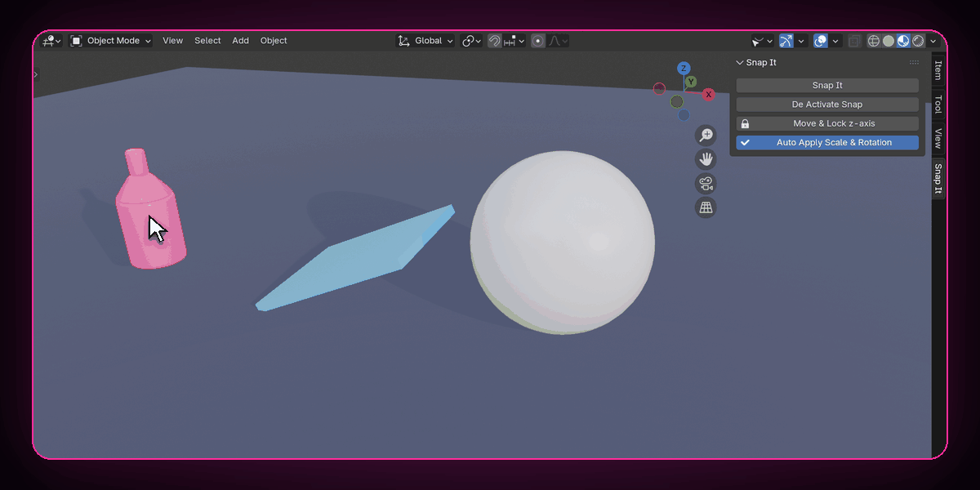The height and width of the screenshot is (490, 980).
Task: Open the View menu
Action: tap(172, 41)
